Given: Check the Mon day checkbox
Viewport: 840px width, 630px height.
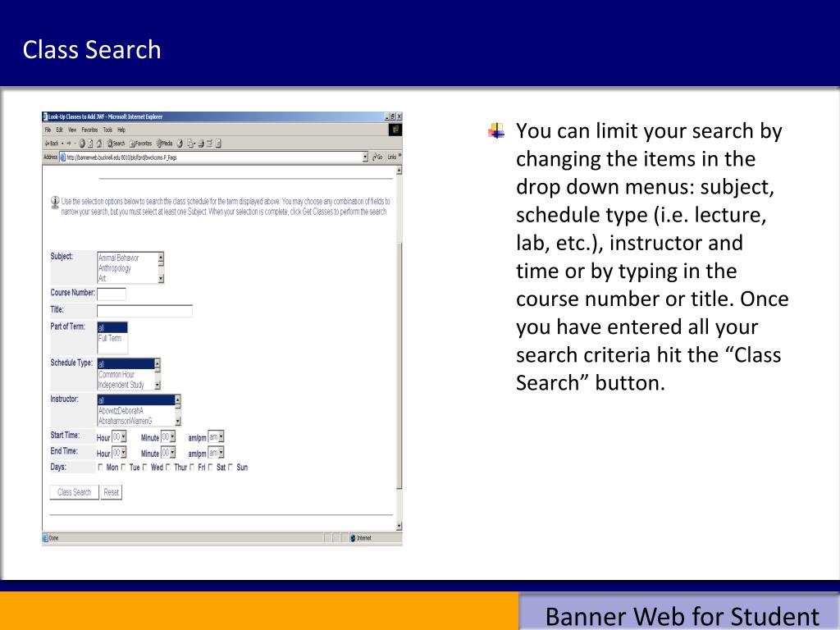Looking at the screenshot, I should [100, 467].
